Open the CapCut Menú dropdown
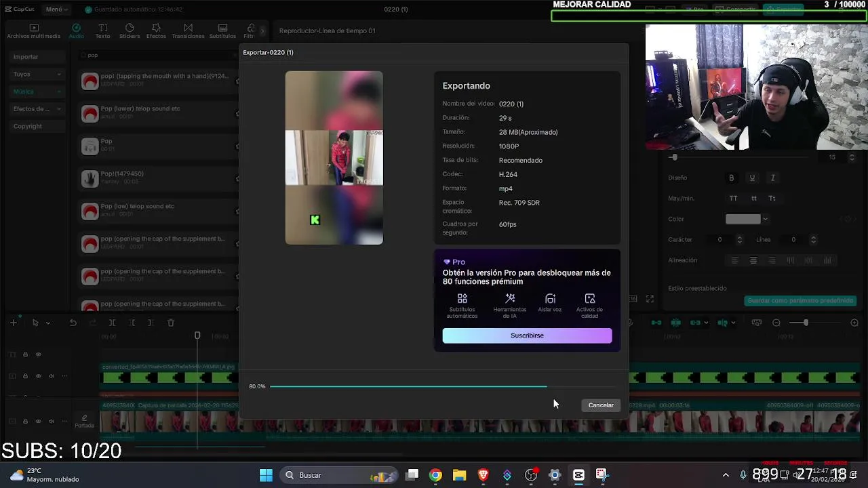Viewport: 868px width, 488px height. tap(57, 9)
